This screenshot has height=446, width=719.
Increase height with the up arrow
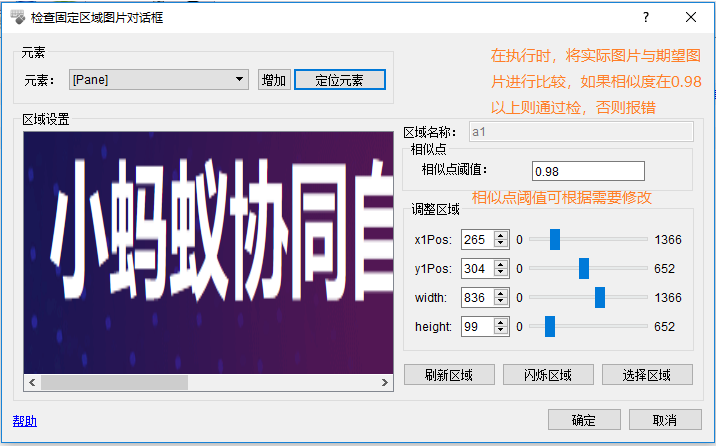[x=501, y=323]
